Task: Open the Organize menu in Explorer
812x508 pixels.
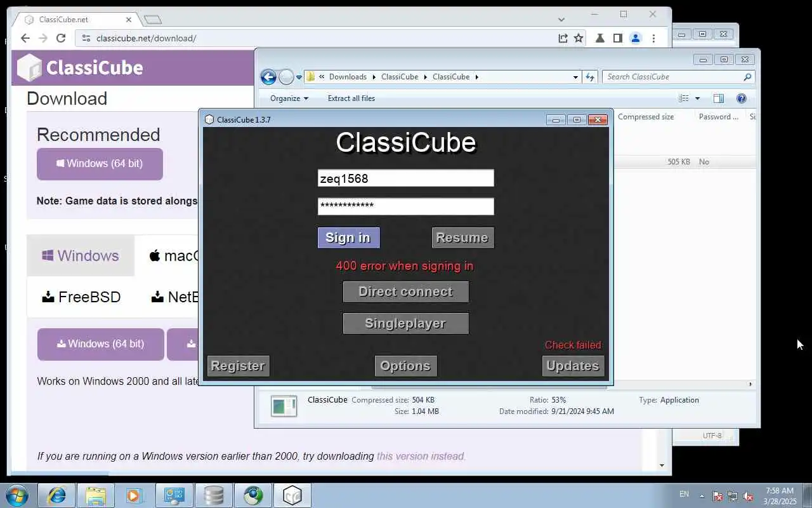Action: coord(289,98)
